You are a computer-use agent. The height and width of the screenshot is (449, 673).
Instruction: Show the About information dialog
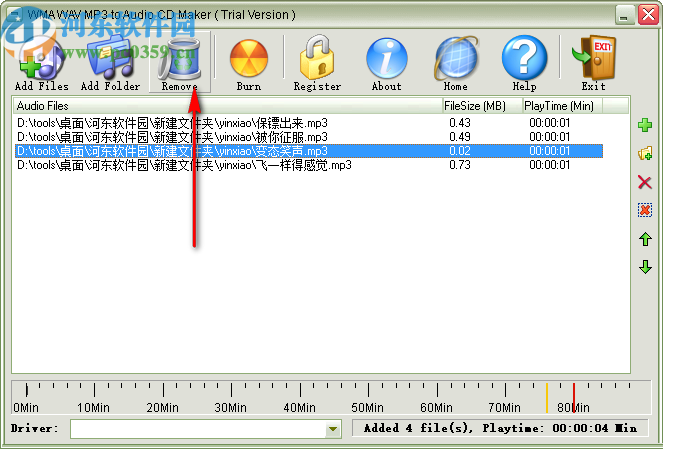pyautogui.click(x=386, y=64)
